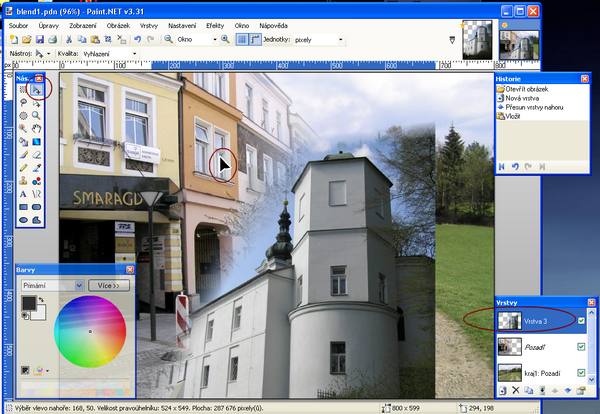Toggle visibility of kraj1: Pozadí layer
This screenshot has height=414, width=600.
581,373
